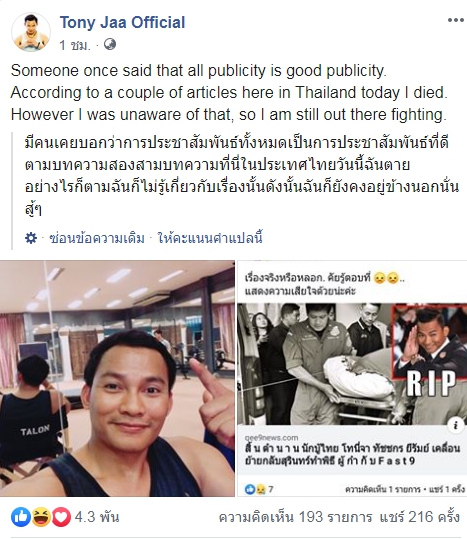
Task: Click the like icon in the embedded post
Action: click(250, 489)
